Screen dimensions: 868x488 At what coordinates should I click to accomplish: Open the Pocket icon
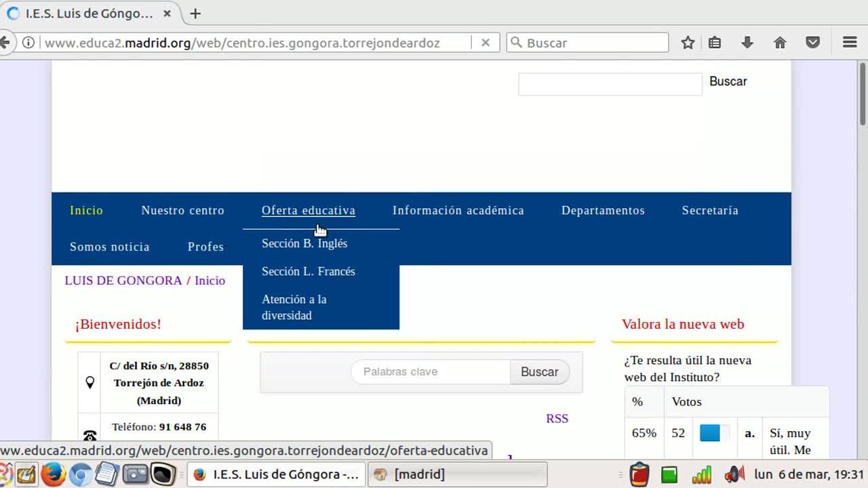pyautogui.click(x=812, y=43)
